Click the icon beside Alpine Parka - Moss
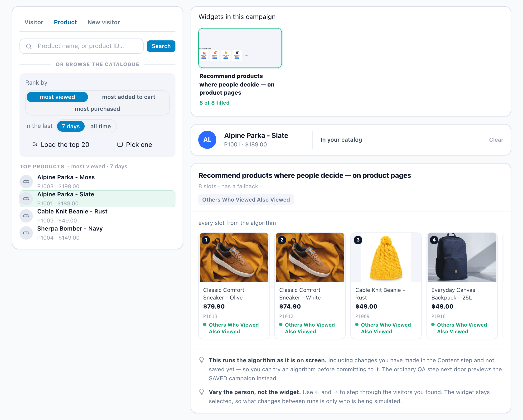The width and height of the screenshot is (523, 420). tap(26, 182)
